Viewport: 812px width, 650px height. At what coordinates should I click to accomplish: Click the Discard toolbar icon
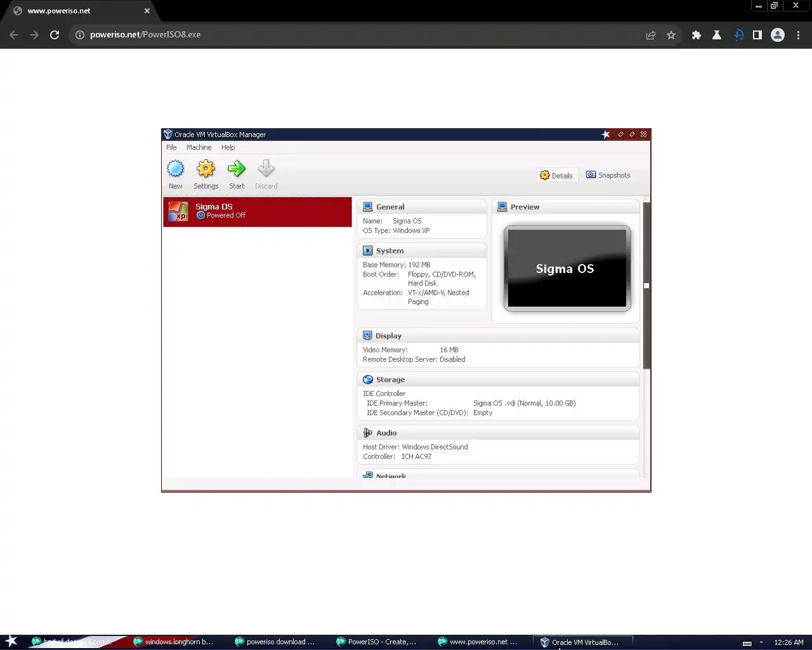tap(266, 169)
